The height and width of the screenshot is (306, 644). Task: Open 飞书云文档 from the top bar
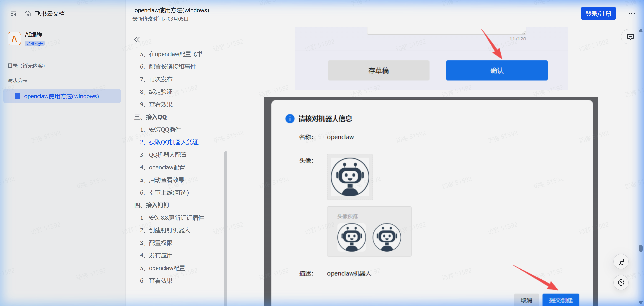[x=50, y=13]
